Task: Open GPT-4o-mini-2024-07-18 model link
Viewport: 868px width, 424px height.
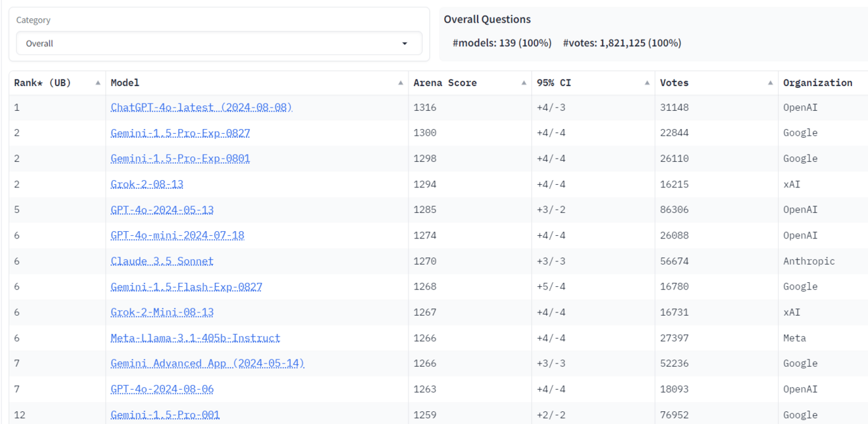Action: (x=177, y=235)
